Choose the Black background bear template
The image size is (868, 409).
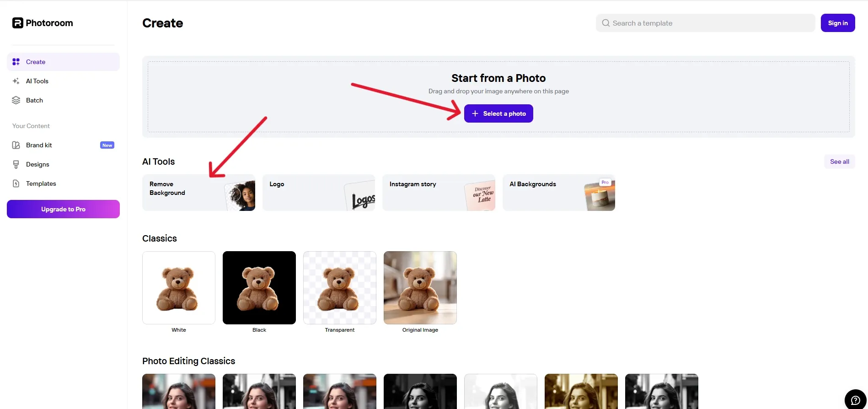259,288
